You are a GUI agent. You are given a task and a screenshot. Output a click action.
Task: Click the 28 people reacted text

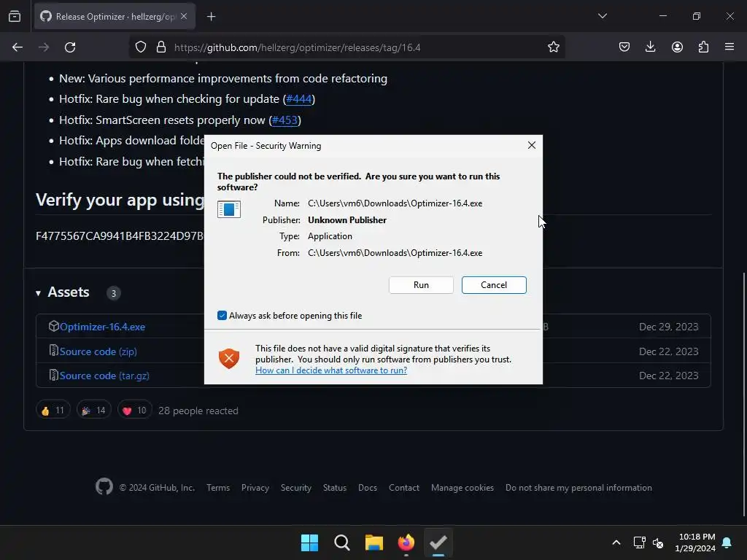click(198, 411)
